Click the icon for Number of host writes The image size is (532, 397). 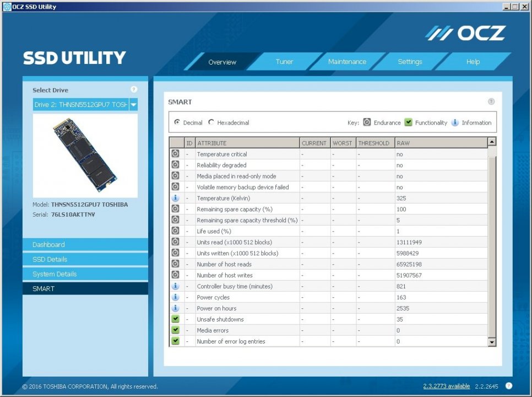(175, 275)
